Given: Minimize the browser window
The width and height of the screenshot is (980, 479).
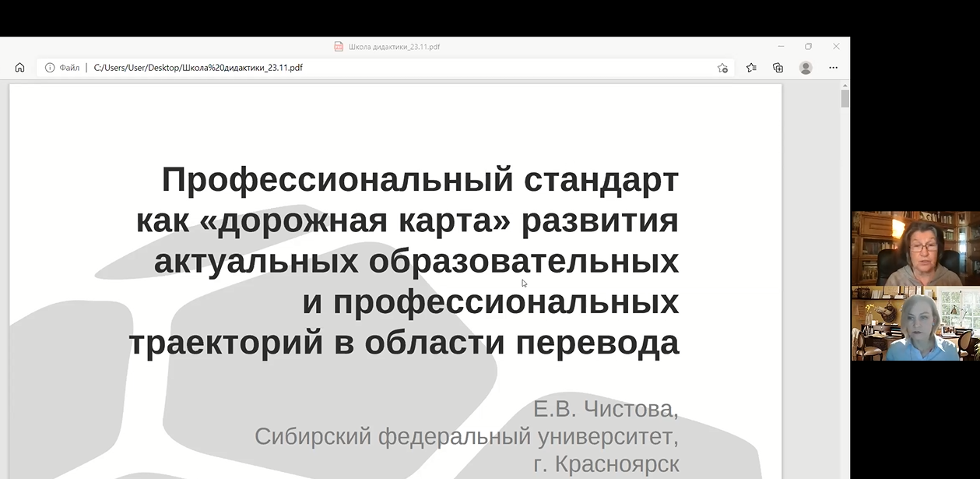Looking at the screenshot, I should (x=781, y=47).
